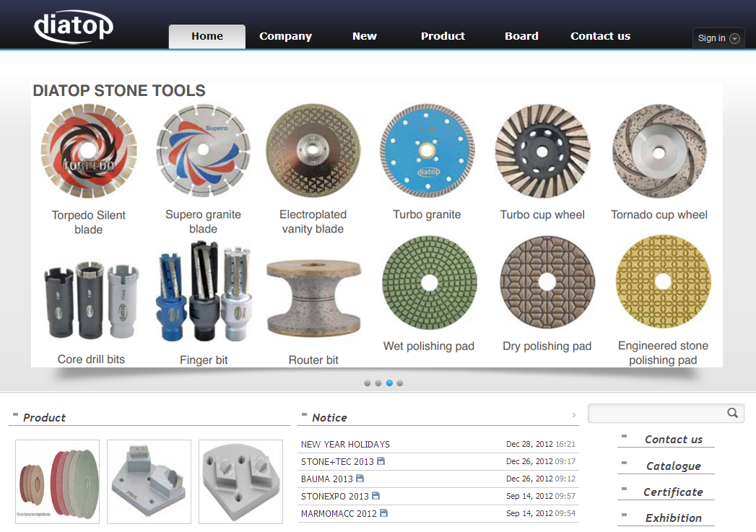Image resolution: width=756 pixels, height=532 pixels.
Task: Open the Catalogue sidebar link
Action: pos(674,466)
